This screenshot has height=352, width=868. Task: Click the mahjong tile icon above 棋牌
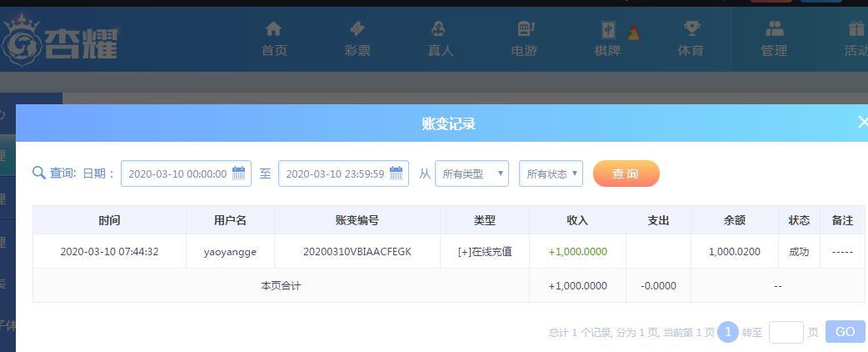point(608,29)
